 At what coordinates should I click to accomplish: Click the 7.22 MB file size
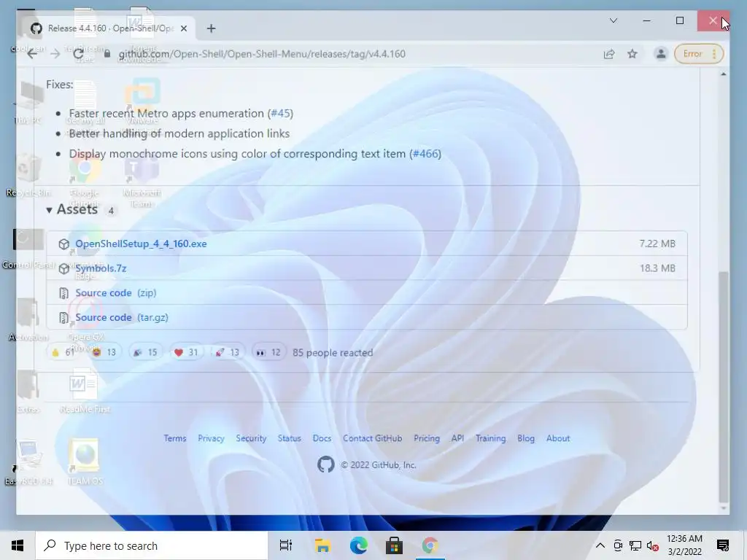[657, 244]
